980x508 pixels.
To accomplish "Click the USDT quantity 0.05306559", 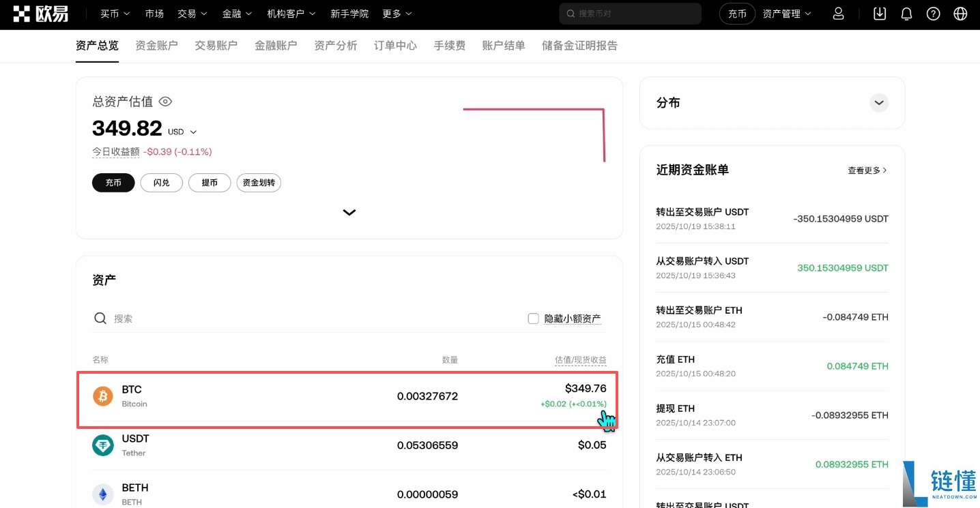I will coord(427,445).
